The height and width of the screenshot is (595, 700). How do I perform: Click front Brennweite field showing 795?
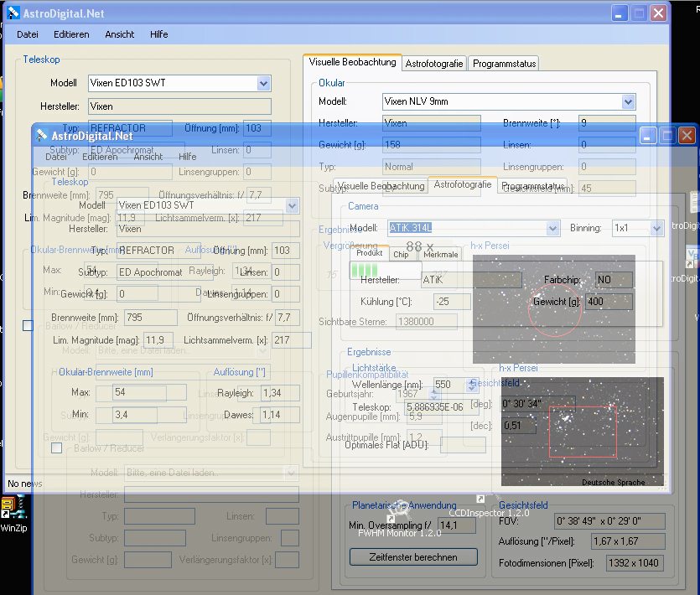(x=151, y=318)
